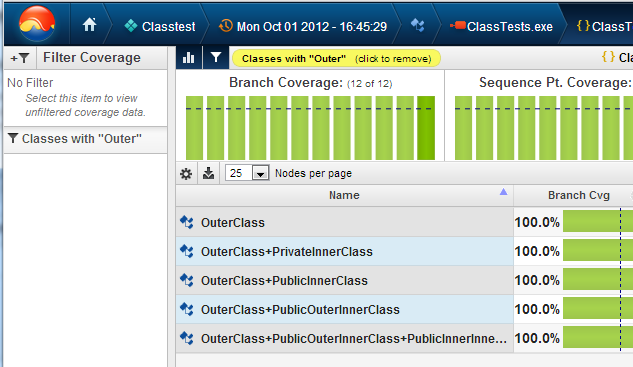Open the Nodes per page dropdown

coord(260,174)
